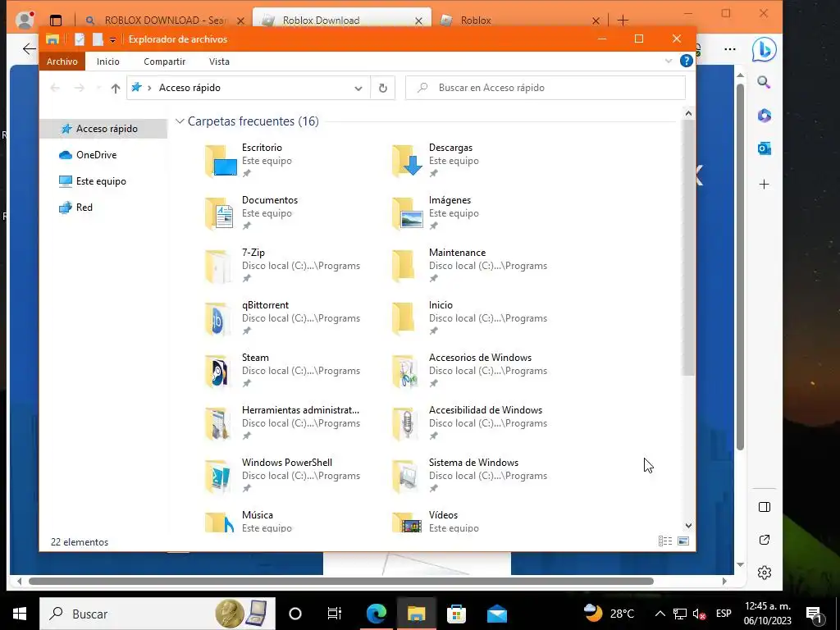Open a new tab in Edge
The image size is (840, 630).
coord(623,21)
